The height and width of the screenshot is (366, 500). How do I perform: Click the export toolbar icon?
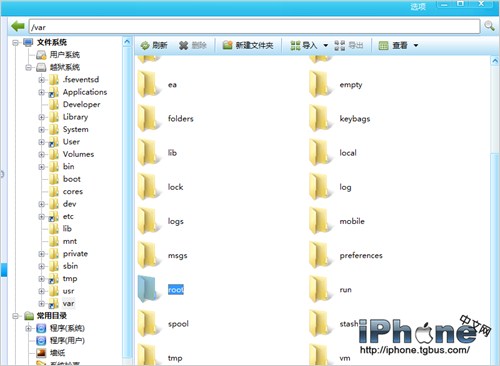340,45
